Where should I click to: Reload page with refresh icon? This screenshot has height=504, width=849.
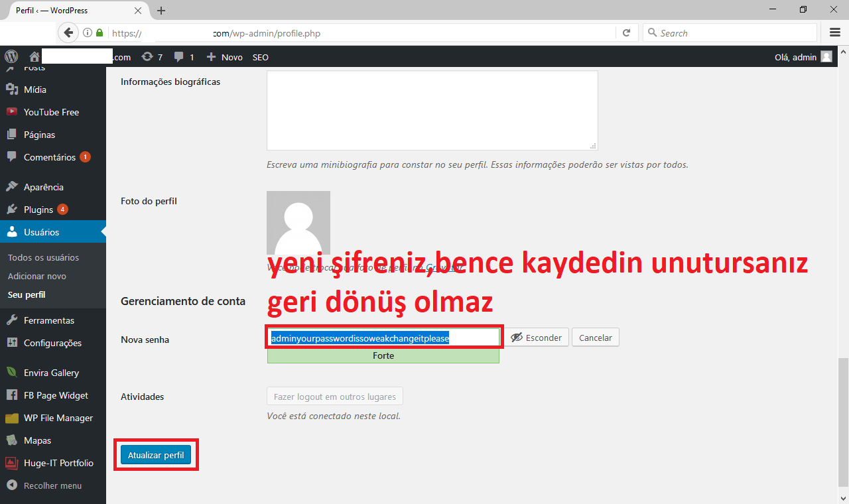tap(626, 32)
